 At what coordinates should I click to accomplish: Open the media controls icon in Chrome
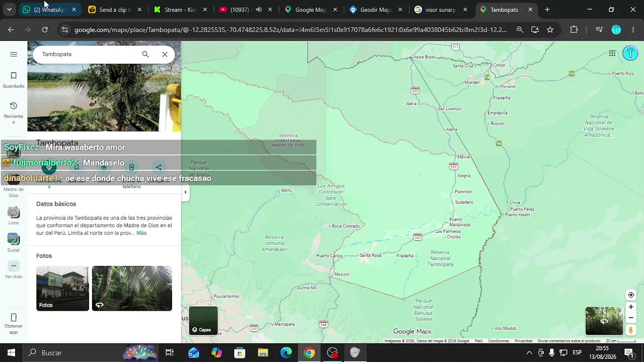[x=599, y=30]
